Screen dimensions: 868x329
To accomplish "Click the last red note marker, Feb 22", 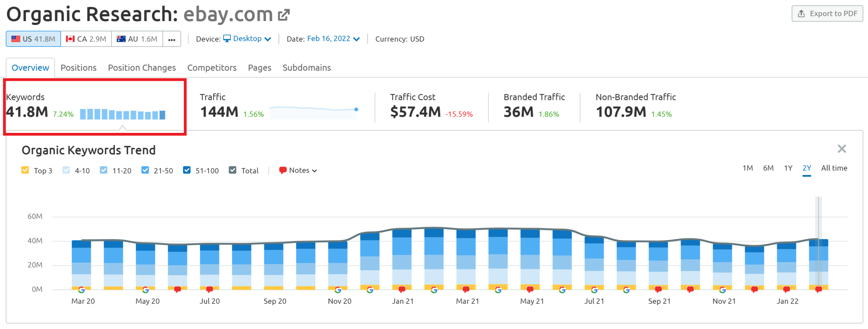I will point(819,289).
